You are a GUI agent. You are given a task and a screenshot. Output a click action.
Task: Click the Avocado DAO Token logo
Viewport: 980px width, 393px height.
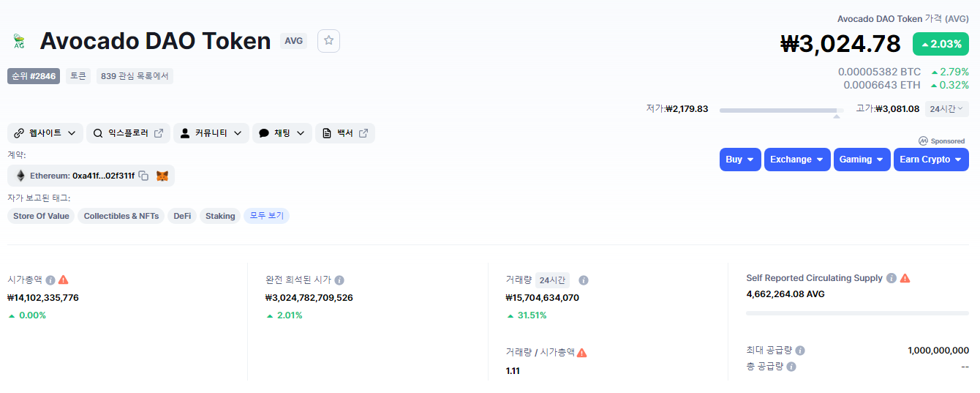pyautogui.click(x=19, y=41)
